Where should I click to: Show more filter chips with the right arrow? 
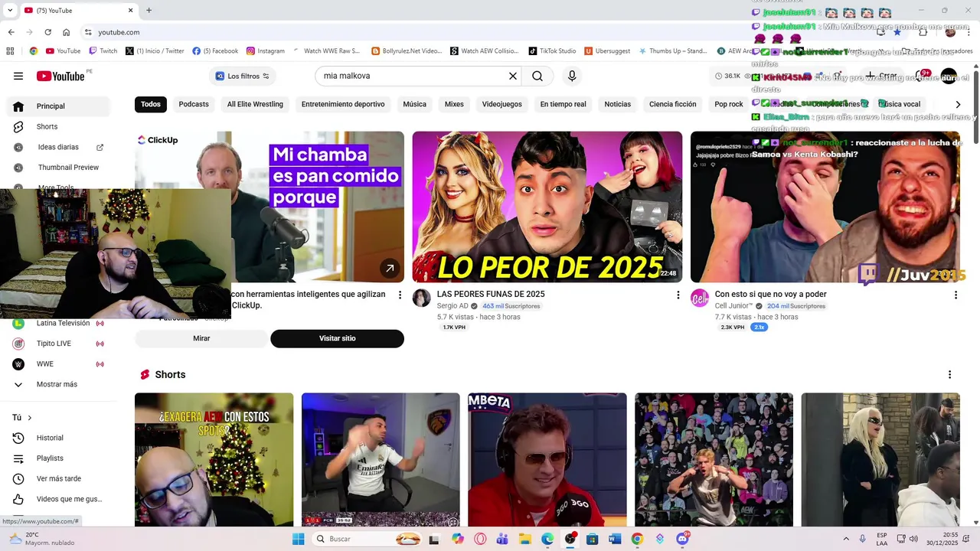pos(958,104)
